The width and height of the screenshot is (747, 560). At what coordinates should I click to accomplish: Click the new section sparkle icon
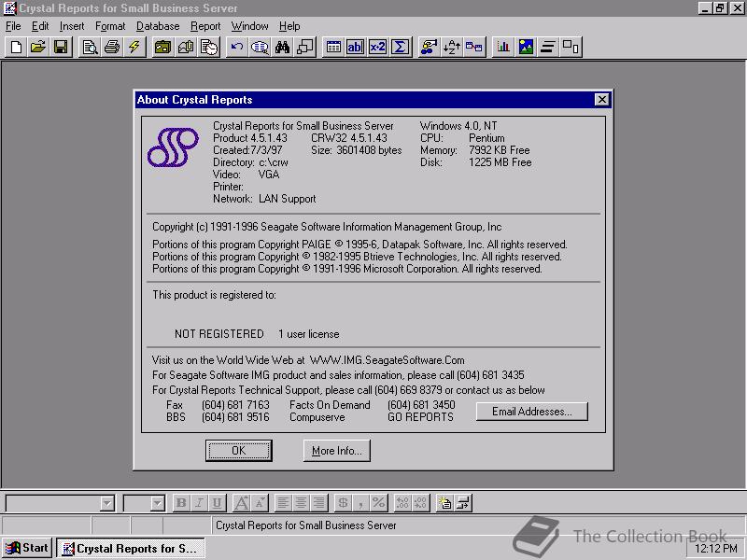click(x=444, y=503)
